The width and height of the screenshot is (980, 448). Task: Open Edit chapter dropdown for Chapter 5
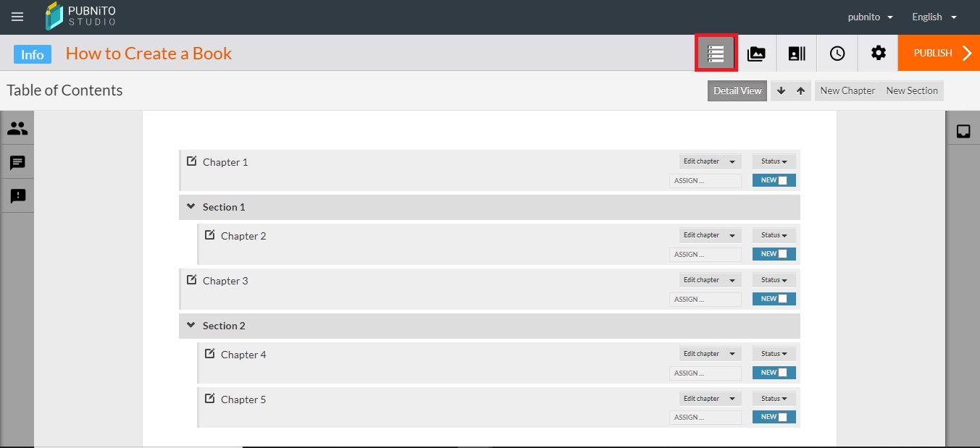[x=710, y=399]
